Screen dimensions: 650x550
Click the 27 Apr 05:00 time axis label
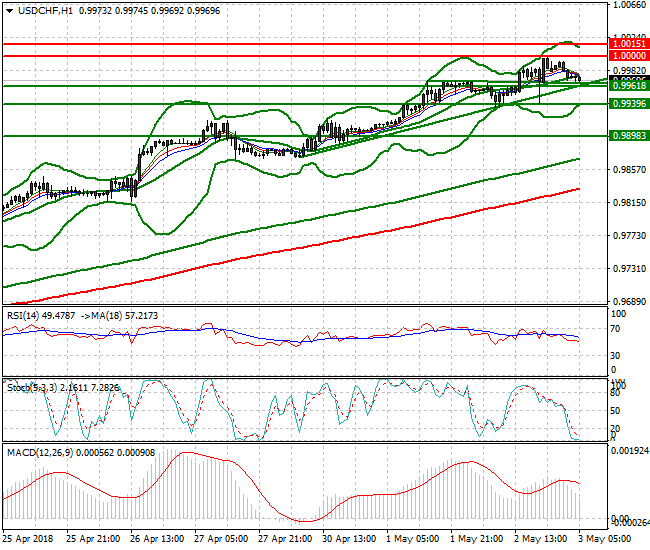[x=221, y=539]
